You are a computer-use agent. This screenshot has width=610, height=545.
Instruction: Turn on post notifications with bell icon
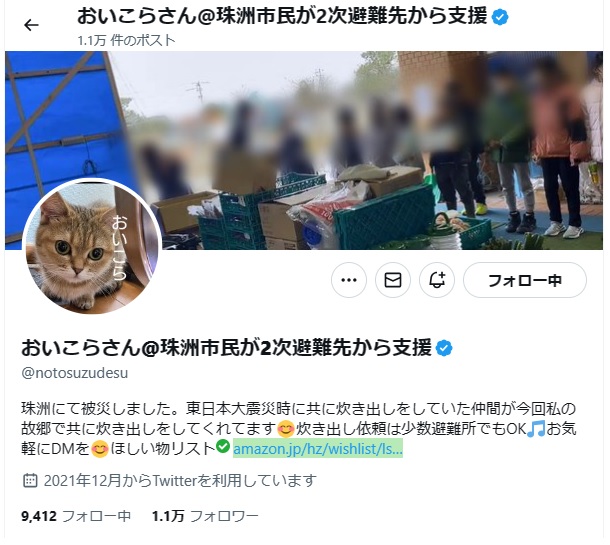tap(436, 280)
